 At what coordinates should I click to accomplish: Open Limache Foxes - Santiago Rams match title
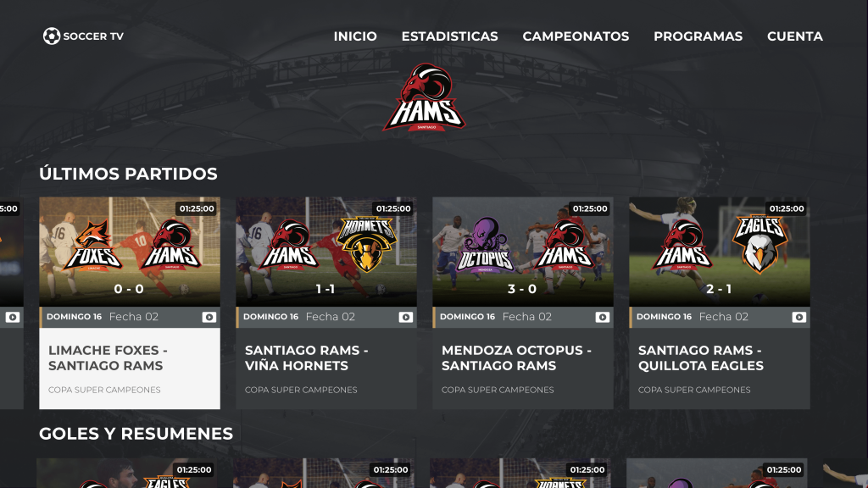coord(108,358)
